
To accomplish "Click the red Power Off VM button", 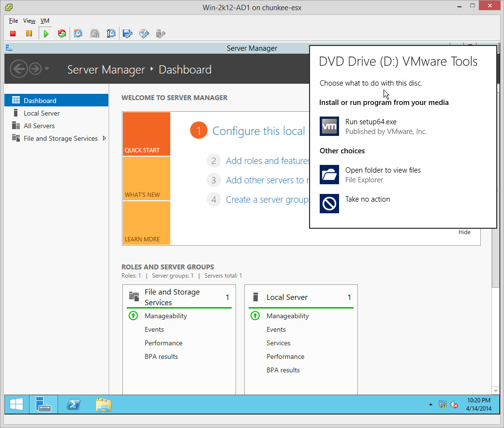I will [13, 33].
